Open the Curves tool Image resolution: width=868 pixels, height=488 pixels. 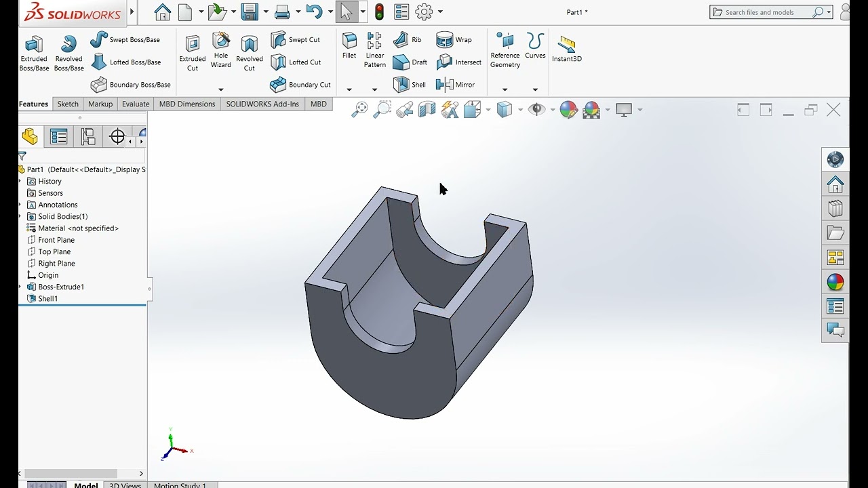click(535, 46)
